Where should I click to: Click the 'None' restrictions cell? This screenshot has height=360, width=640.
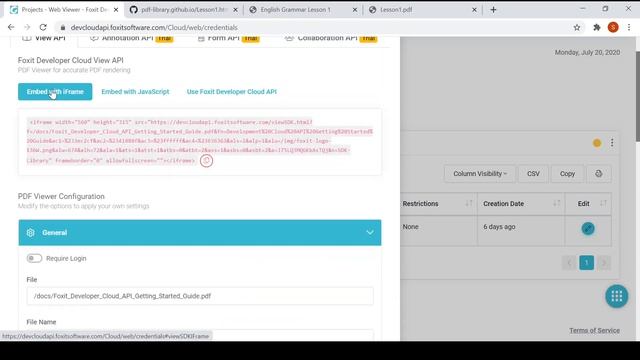click(411, 227)
